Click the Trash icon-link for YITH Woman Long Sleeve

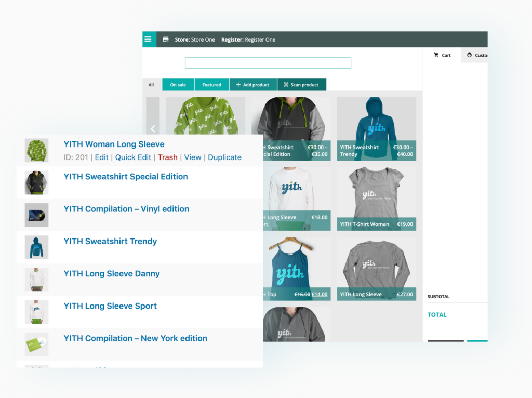(167, 157)
